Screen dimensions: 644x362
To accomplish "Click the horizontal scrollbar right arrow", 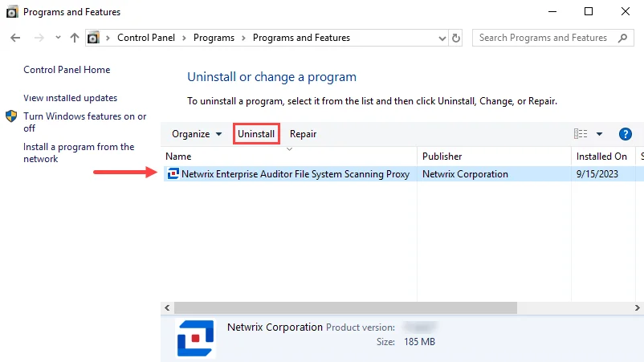I will point(637,307).
